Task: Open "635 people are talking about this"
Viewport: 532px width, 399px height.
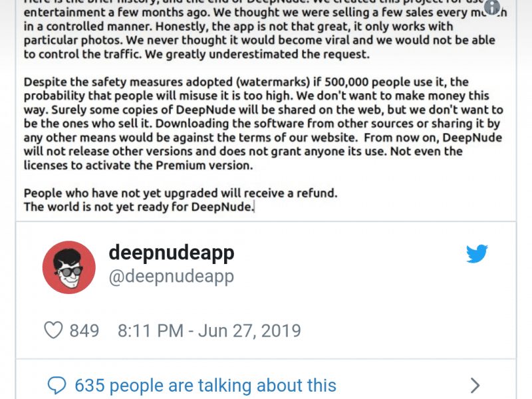Action: (x=205, y=386)
